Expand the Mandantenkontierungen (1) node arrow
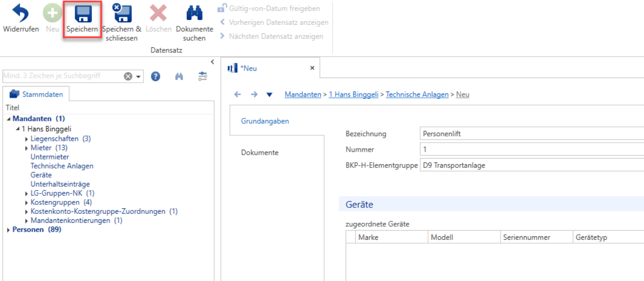644x281 pixels. [26, 220]
